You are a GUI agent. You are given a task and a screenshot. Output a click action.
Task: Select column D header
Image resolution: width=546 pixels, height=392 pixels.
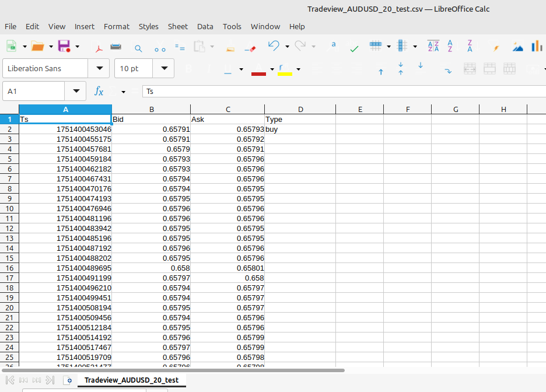tap(300, 110)
